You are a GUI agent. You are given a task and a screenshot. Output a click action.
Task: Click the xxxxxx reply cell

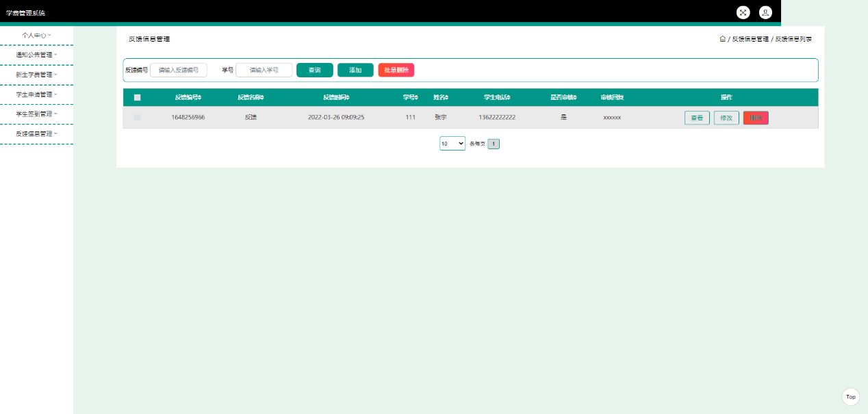point(612,118)
